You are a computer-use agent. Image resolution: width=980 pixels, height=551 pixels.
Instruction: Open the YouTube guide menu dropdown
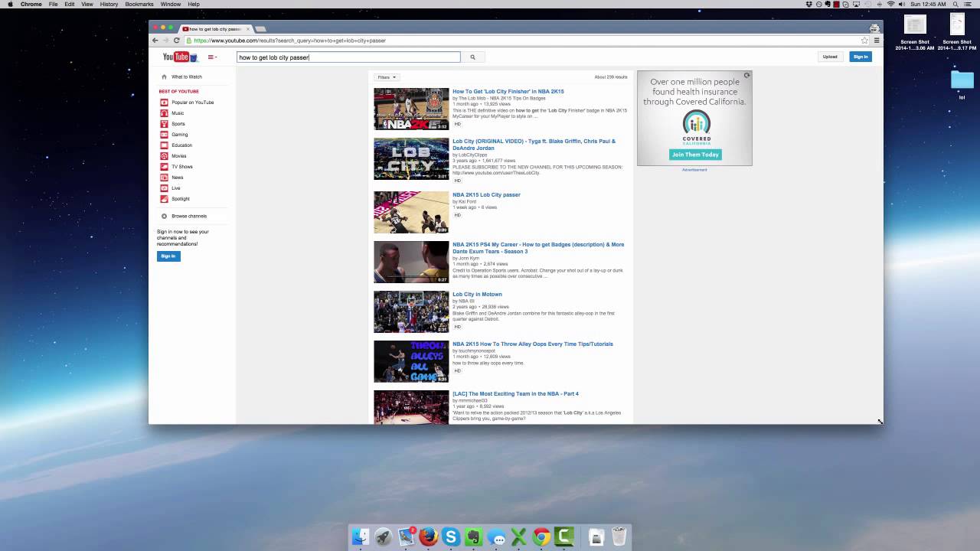click(212, 57)
